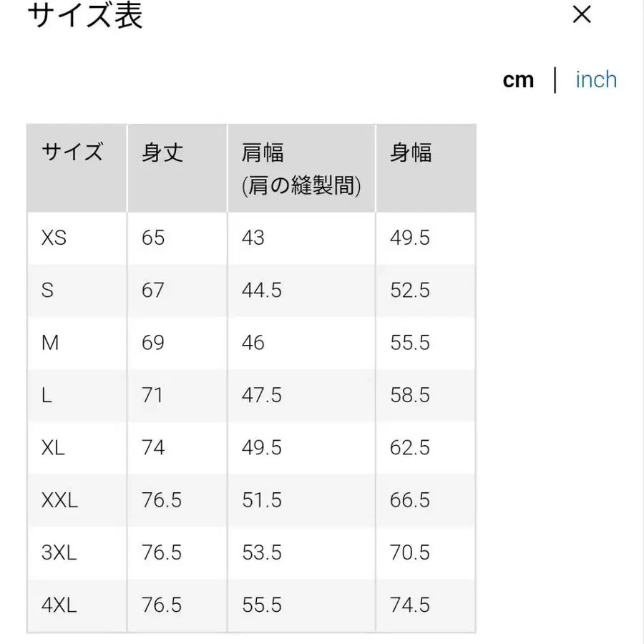Click the 身幅 value 74.5 for 4XL
Viewport: 644px width, 644px height.
(409, 605)
